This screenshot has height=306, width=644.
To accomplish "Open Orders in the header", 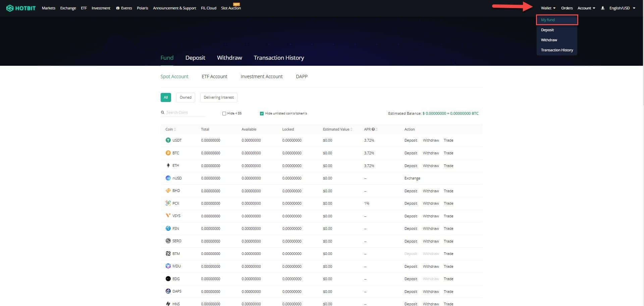I will pos(567,8).
